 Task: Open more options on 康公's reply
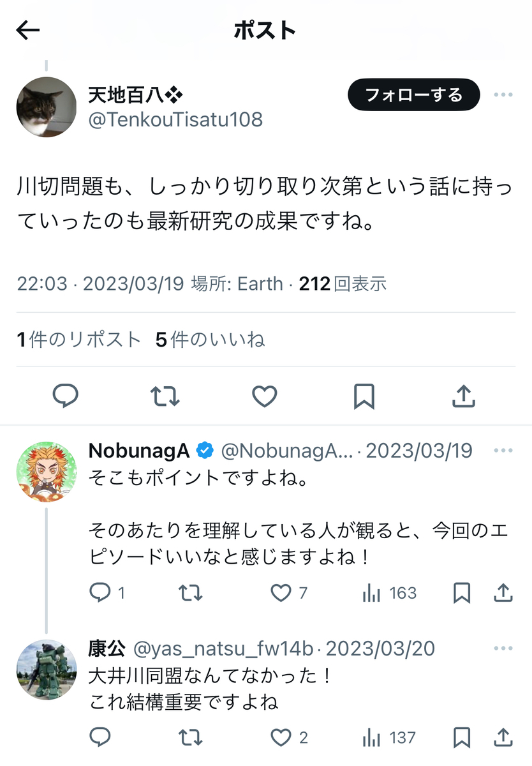(503, 649)
